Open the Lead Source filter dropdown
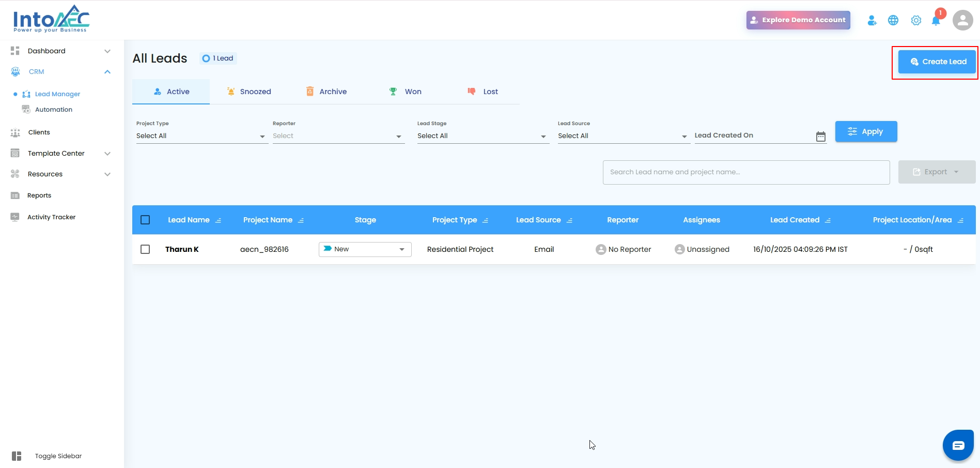This screenshot has height=468, width=980. [624, 136]
